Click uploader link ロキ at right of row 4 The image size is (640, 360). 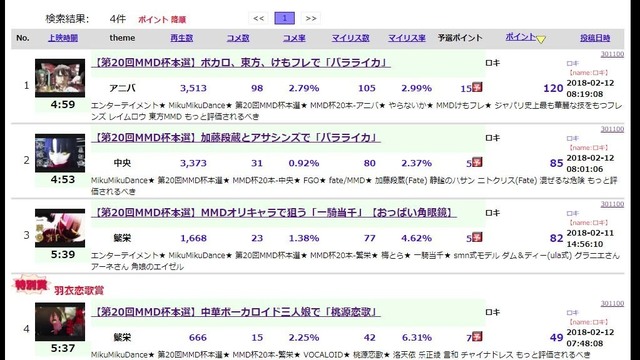click(573, 313)
